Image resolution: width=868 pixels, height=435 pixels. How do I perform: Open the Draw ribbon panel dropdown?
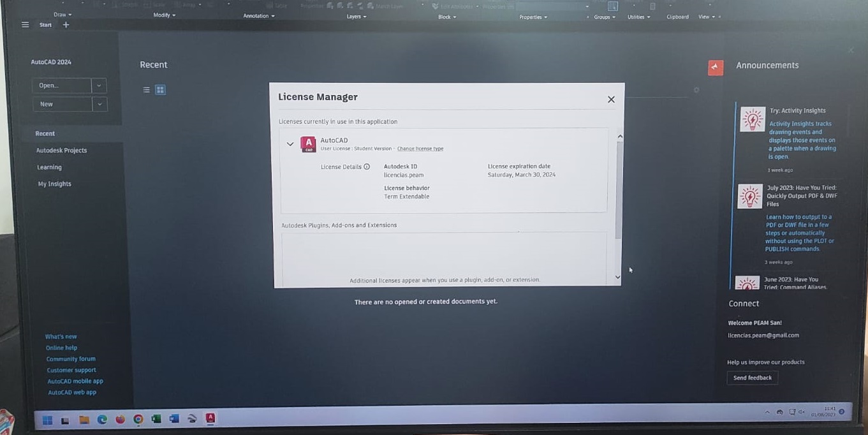tap(63, 14)
